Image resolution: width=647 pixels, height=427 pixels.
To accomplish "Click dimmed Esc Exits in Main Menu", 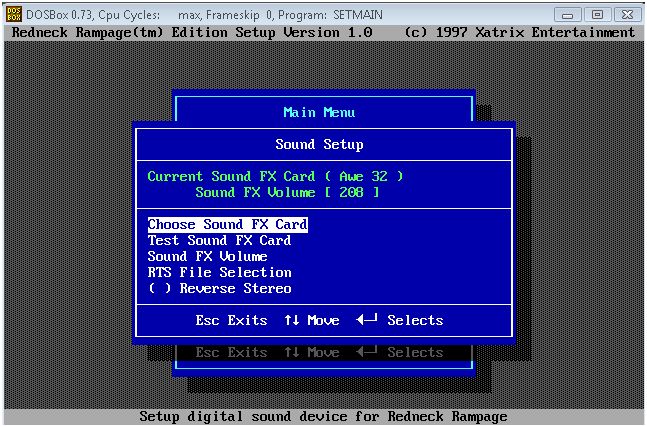I will (x=231, y=352).
